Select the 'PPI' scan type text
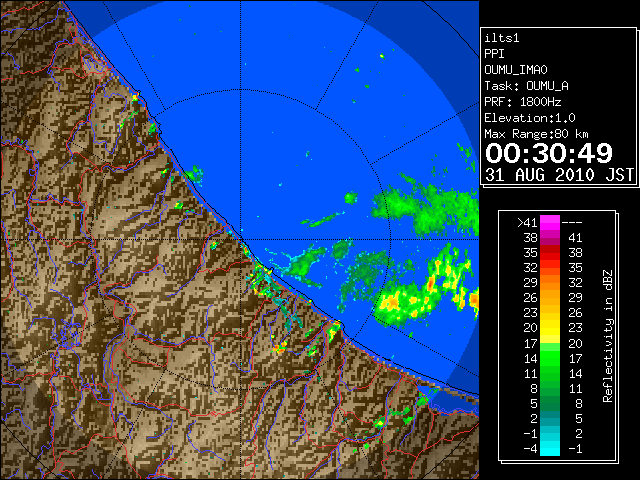The width and height of the screenshot is (640, 480). [494, 54]
